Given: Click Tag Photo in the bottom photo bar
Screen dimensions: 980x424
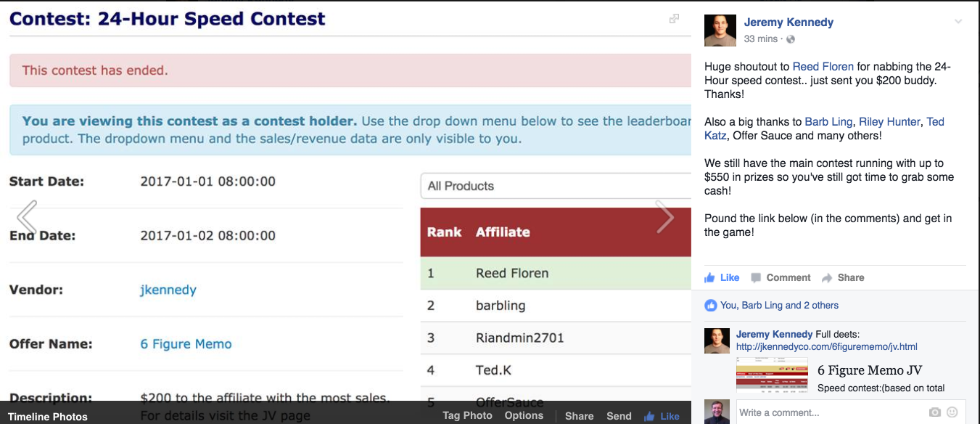Looking at the screenshot, I should pos(467,416).
